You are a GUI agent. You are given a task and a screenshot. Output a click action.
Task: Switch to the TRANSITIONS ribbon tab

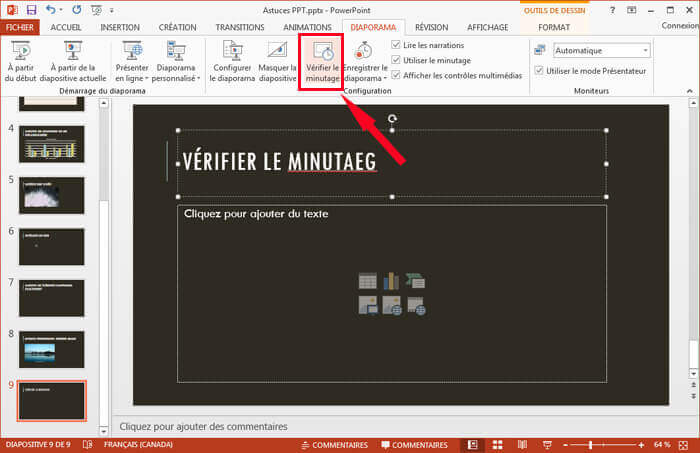(x=240, y=28)
